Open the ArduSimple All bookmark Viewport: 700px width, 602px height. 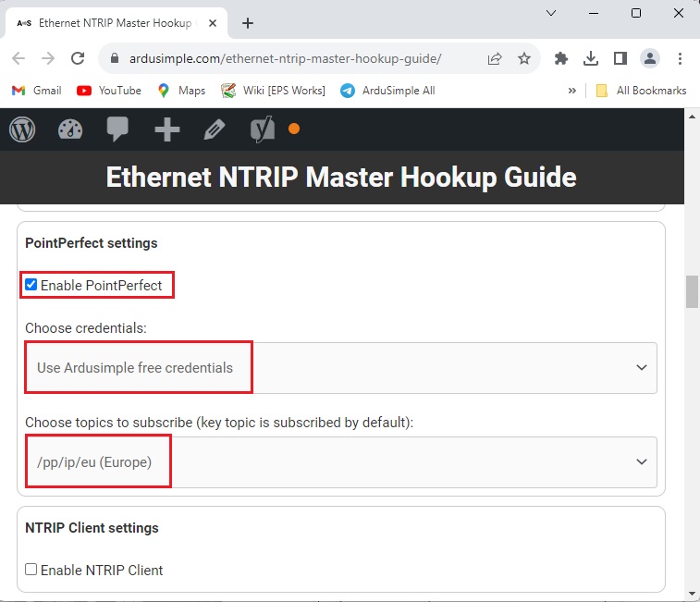(387, 91)
